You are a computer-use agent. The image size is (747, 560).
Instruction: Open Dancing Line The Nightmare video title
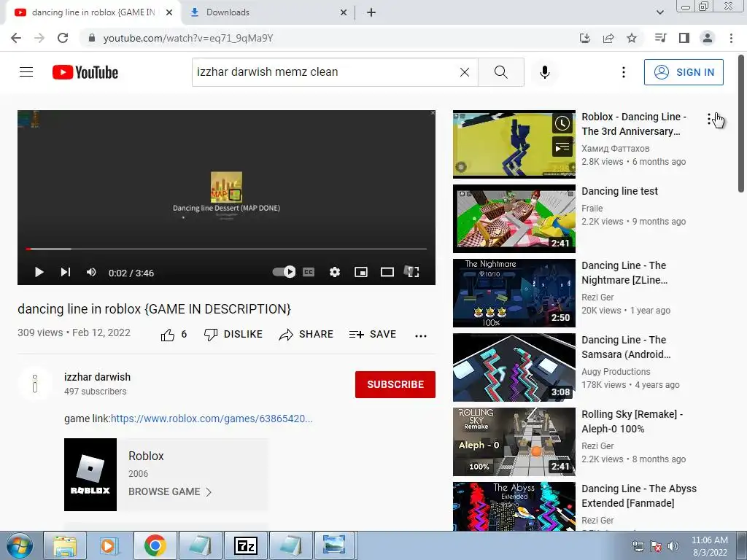point(624,273)
